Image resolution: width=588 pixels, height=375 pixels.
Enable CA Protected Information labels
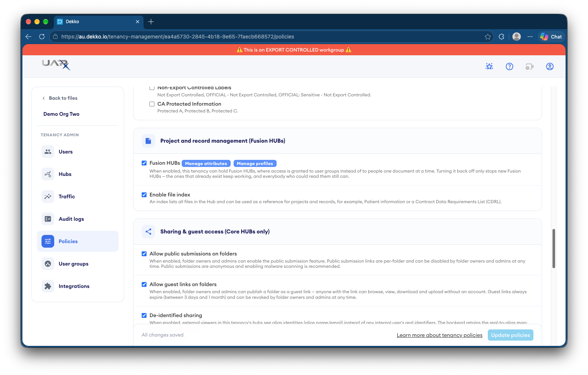152,104
